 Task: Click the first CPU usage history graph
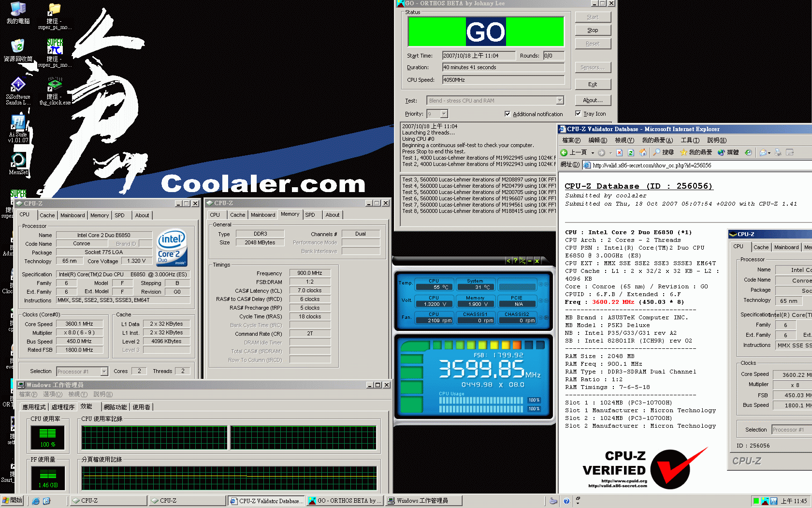pyautogui.click(x=154, y=438)
